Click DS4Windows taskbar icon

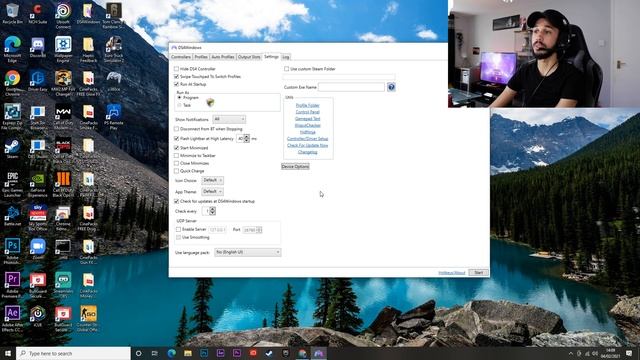[318, 353]
